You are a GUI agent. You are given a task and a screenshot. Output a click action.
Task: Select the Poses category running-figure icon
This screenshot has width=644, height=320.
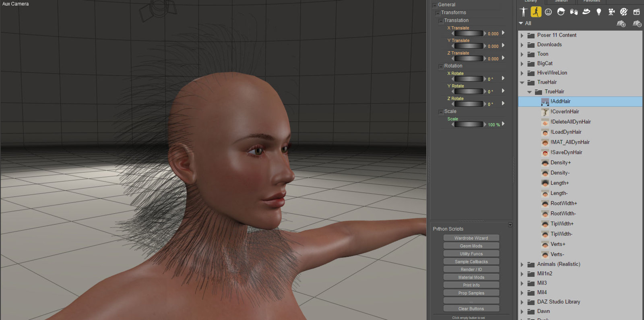tap(536, 12)
